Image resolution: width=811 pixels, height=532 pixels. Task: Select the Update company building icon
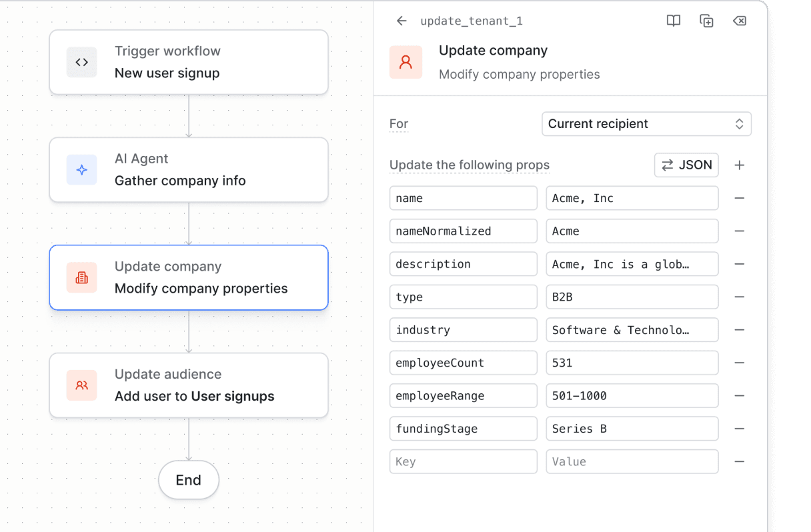(81, 277)
